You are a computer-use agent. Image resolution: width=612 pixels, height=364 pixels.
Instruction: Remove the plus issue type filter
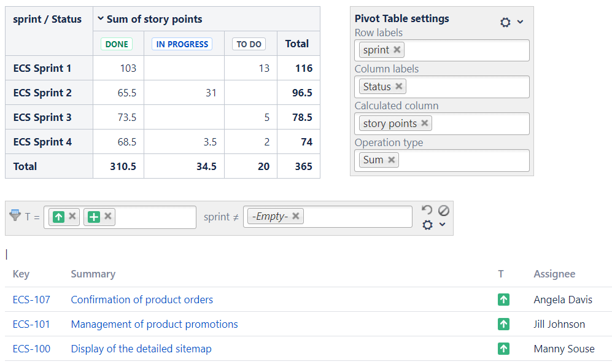click(x=108, y=216)
